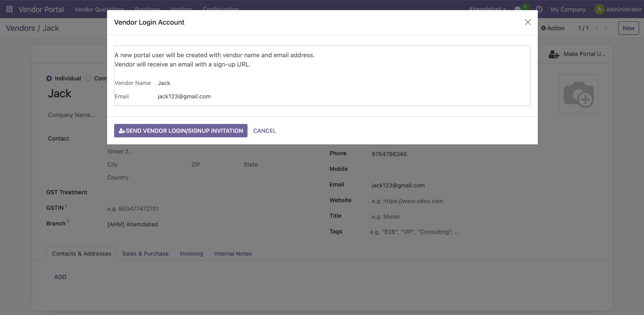Screen dimensions: 644x315
Task: Click the New button
Action: point(628,28)
